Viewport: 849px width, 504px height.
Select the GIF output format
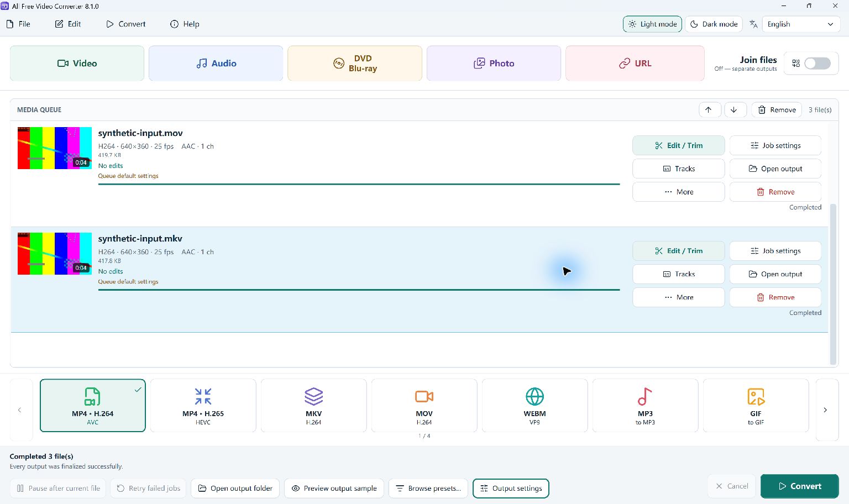click(756, 405)
